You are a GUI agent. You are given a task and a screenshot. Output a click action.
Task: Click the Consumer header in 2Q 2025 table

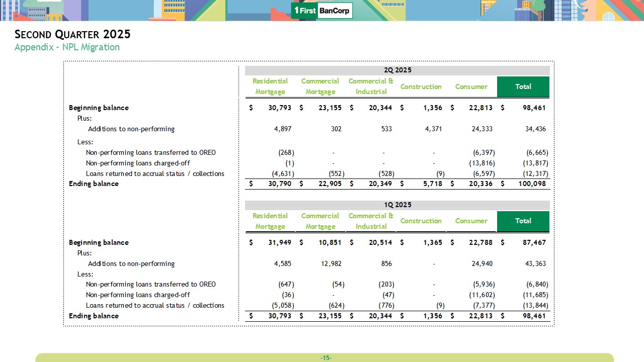471,86
